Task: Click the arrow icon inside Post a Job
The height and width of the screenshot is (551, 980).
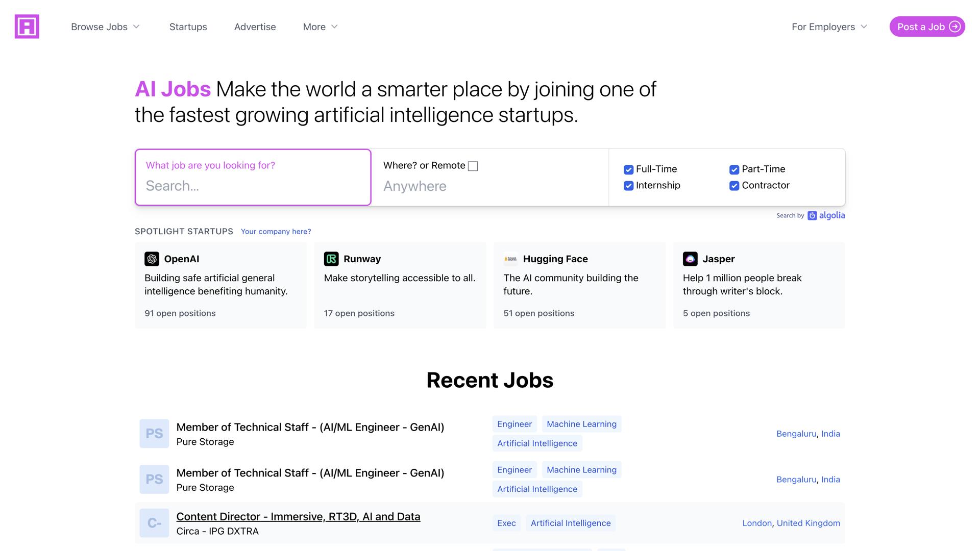Action: (x=954, y=27)
